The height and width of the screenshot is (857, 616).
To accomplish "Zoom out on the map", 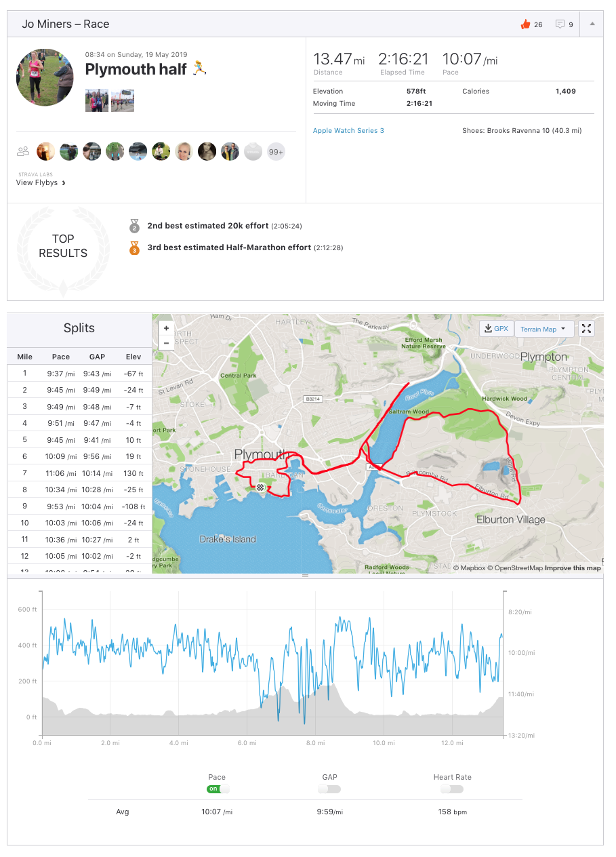I will tap(166, 343).
